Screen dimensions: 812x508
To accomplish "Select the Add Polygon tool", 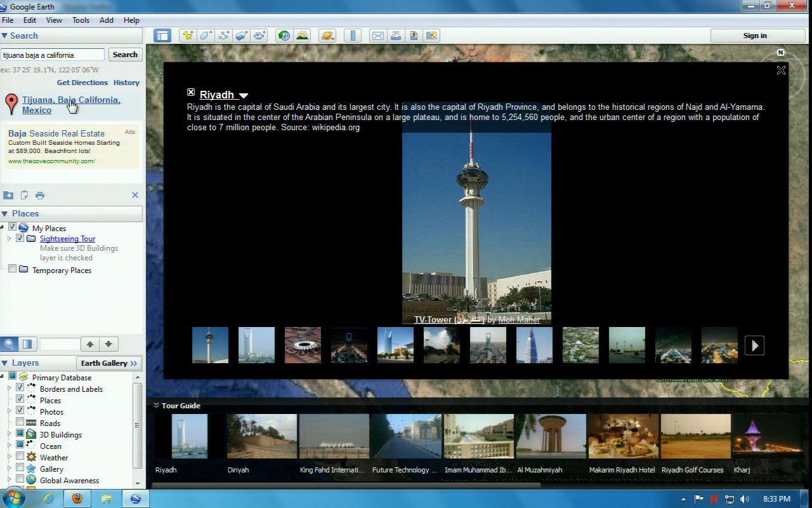I will pyautogui.click(x=206, y=36).
